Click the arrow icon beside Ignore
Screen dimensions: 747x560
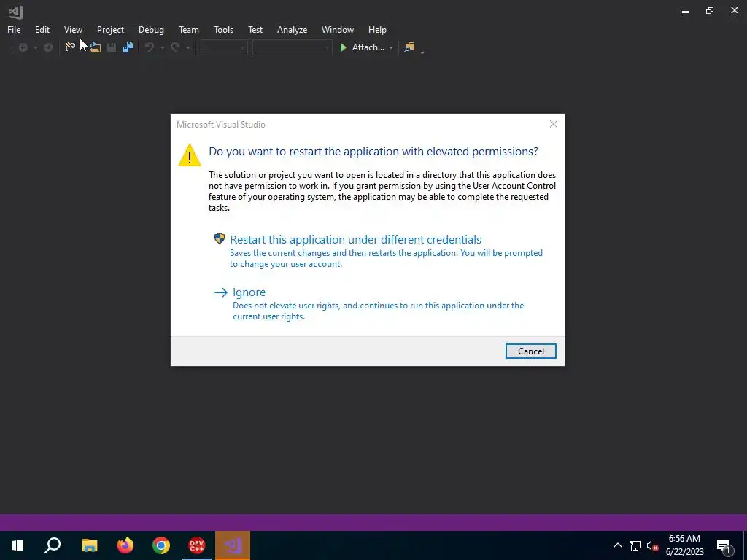(220, 292)
